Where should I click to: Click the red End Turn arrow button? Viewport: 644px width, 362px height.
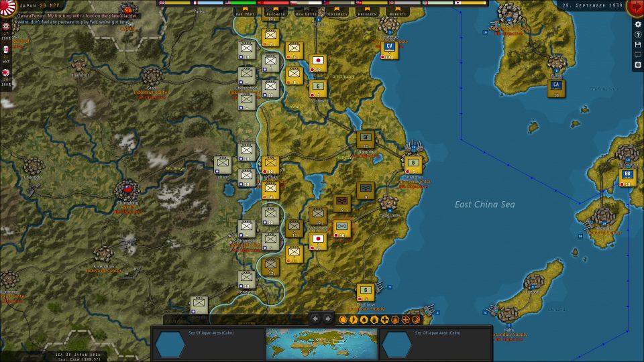coord(636,7)
